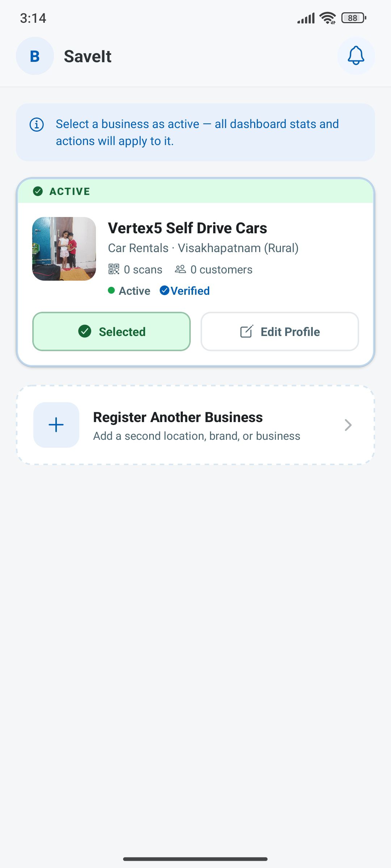Tap the info circle icon in banner
Image resolution: width=391 pixels, height=868 pixels.
(37, 124)
